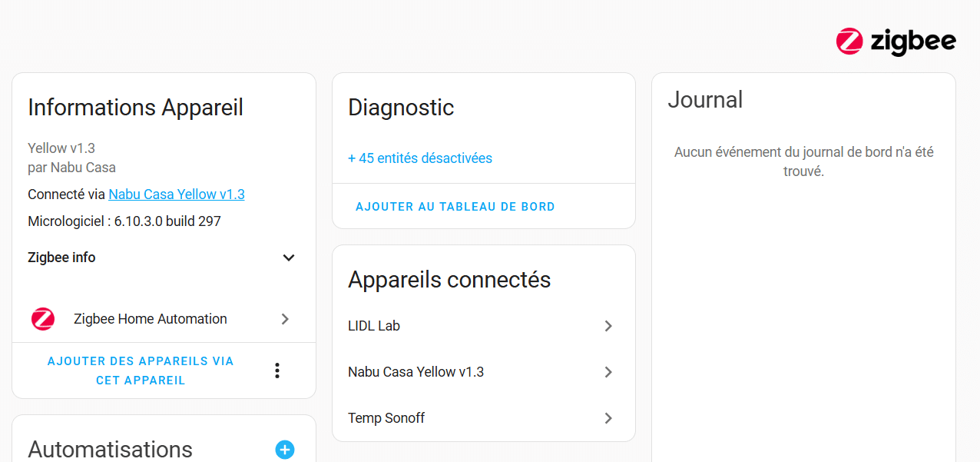Select the Temp Sonoff device entry

coord(484,418)
